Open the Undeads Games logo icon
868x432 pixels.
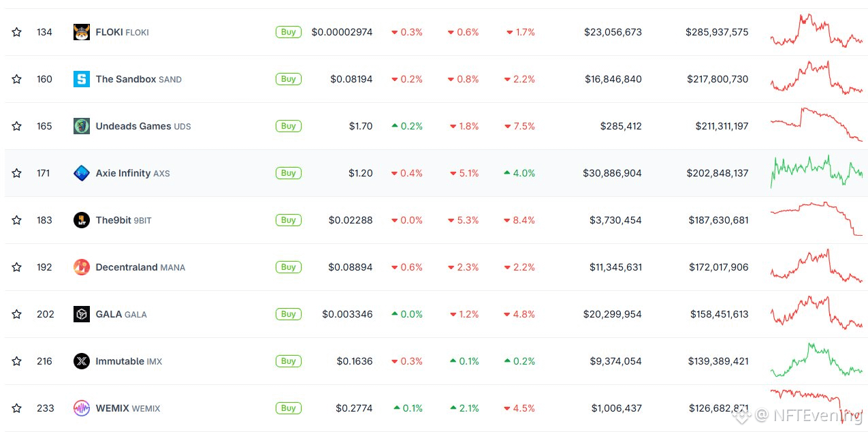pyautogui.click(x=82, y=126)
